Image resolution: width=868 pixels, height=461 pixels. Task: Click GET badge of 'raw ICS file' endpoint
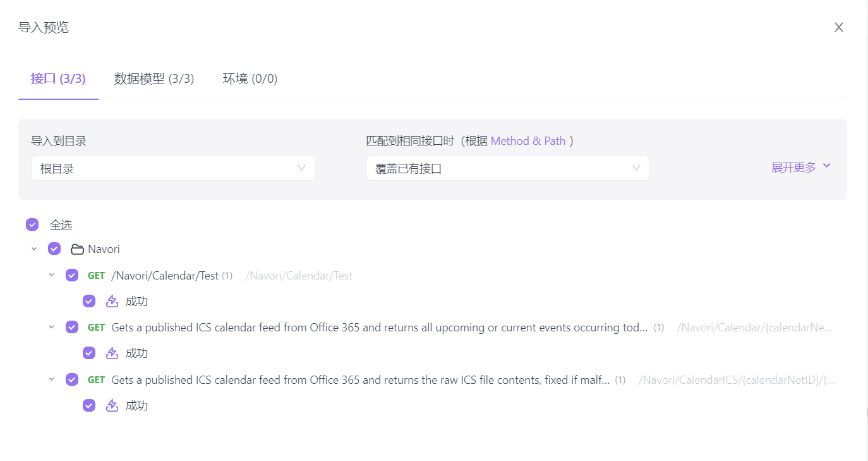tap(96, 380)
